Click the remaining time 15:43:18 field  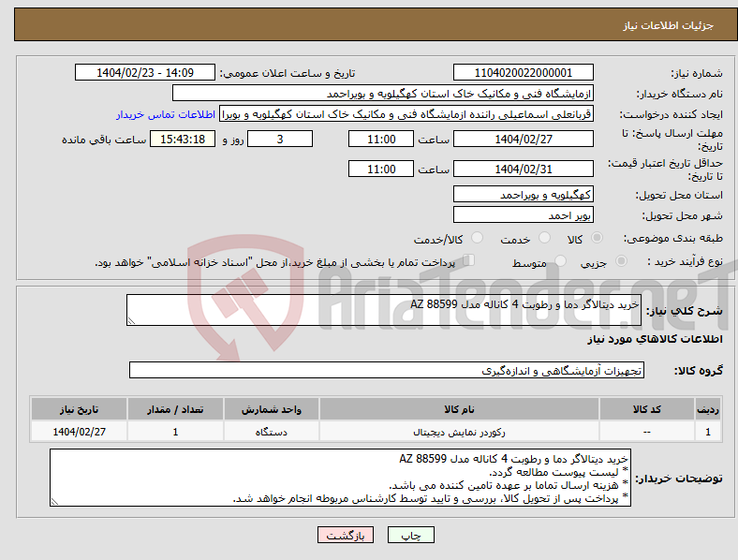tap(183, 139)
